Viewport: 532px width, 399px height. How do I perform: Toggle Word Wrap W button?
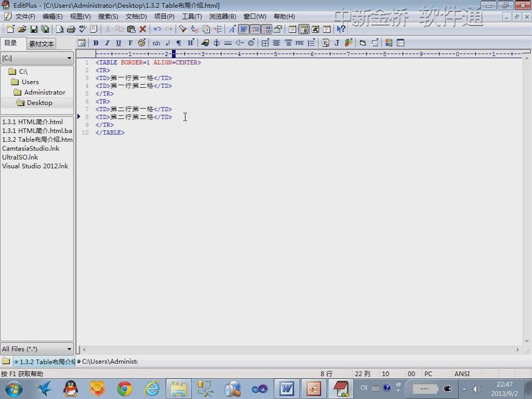244,29
